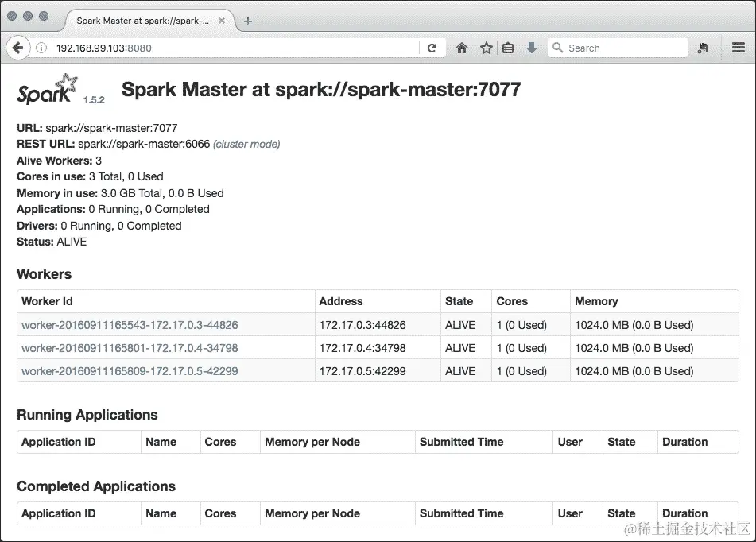
Task: Click the back navigation arrow
Action: 18,48
